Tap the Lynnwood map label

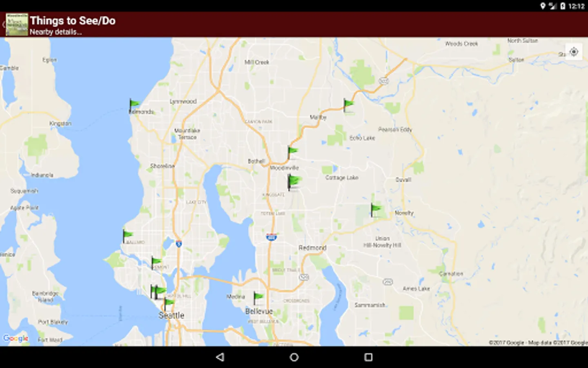(x=183, y=101)
